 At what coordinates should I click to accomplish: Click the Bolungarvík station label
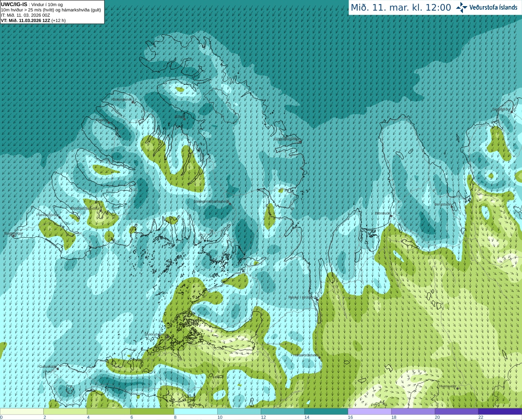click(123, 99)
